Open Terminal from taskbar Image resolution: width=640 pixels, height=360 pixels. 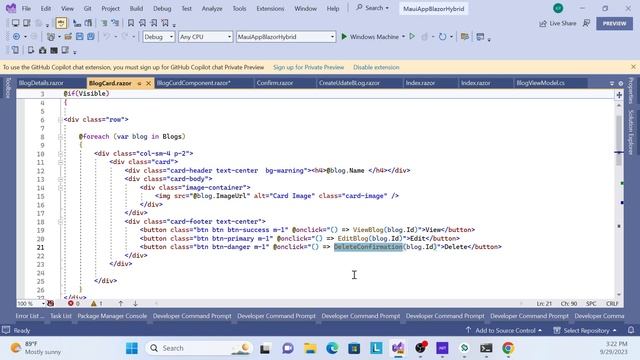486,348
